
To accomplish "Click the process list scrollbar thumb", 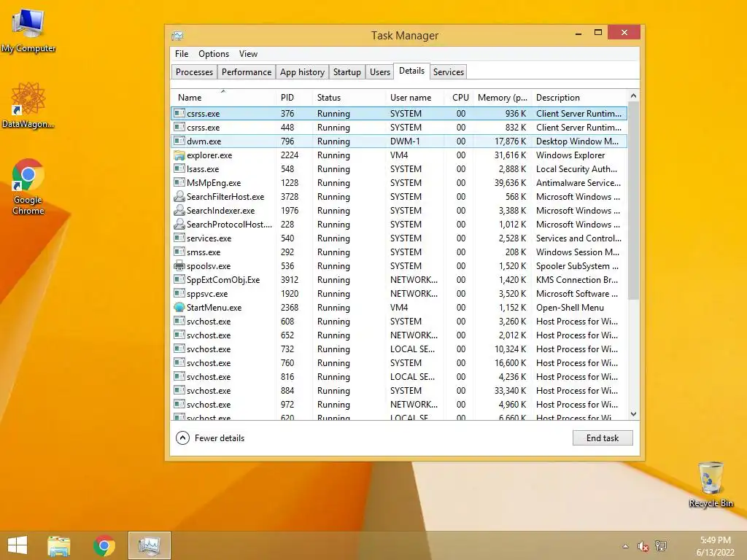I will point(633,200).
